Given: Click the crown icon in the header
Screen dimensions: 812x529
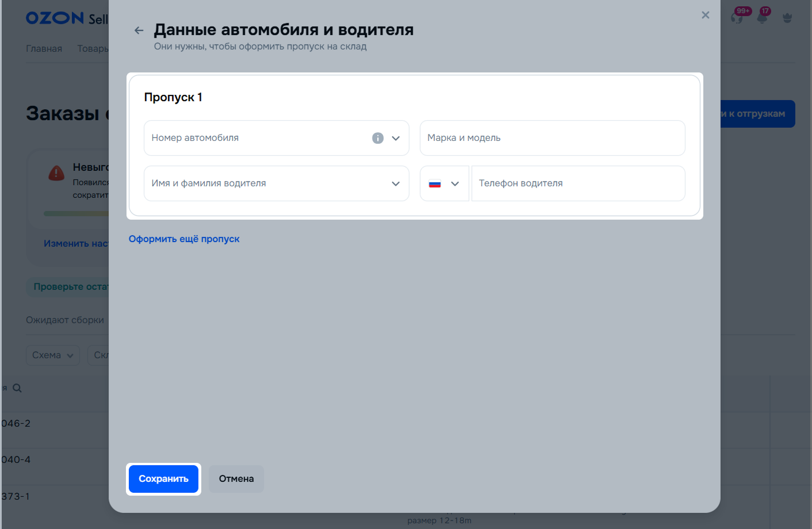Looking at the screenshot, I should click(x=787, y=18).
